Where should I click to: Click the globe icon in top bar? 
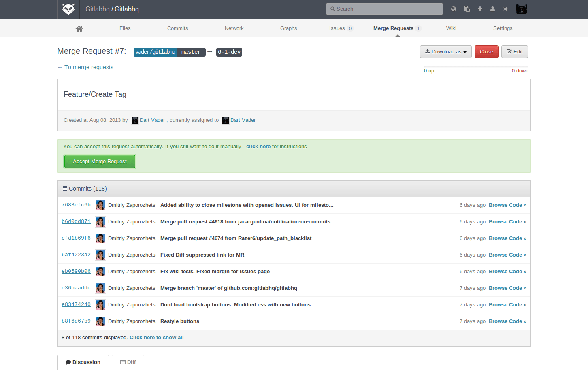coord(454,9)
